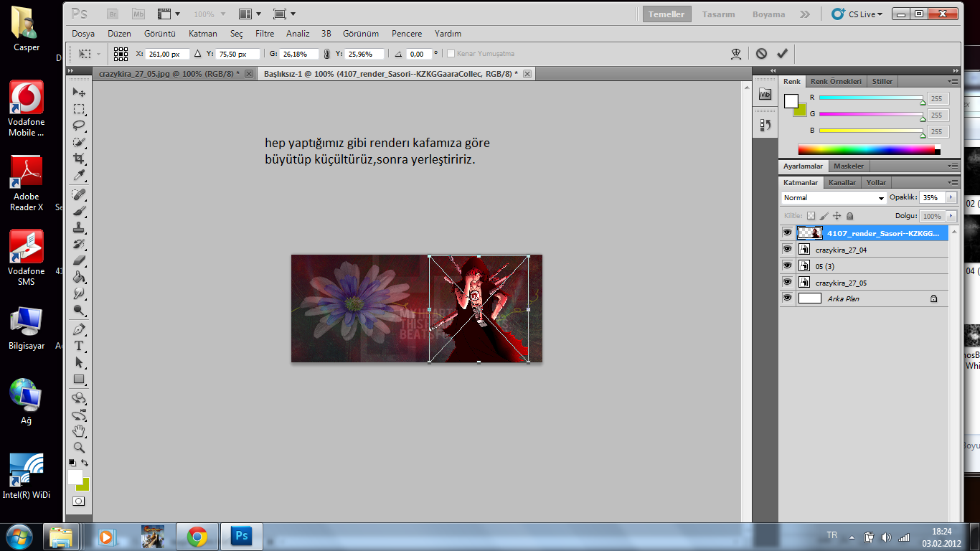This screenshot has height=551, width=980.
Task: Select the Rectangle shape tool
Action: 79,380
